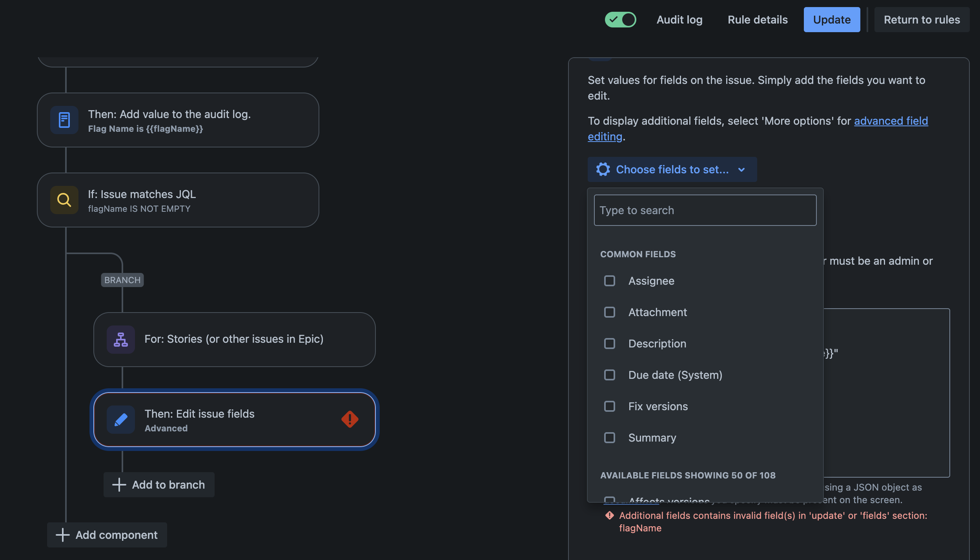Click the pencil Edit issue fields icon

click(121, 420)
